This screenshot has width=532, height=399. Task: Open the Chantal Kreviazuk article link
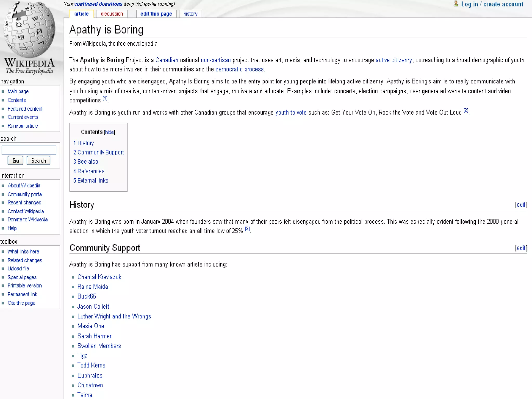click(x=99, y=277)
